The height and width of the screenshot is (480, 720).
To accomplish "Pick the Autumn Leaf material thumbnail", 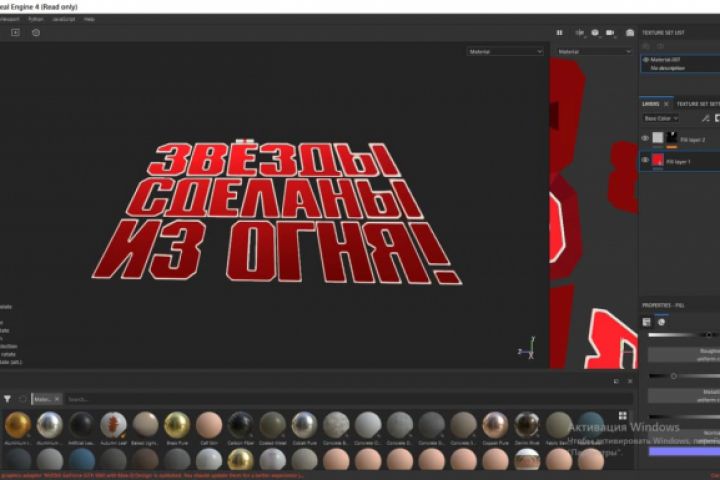I will (x=113, y=425).
